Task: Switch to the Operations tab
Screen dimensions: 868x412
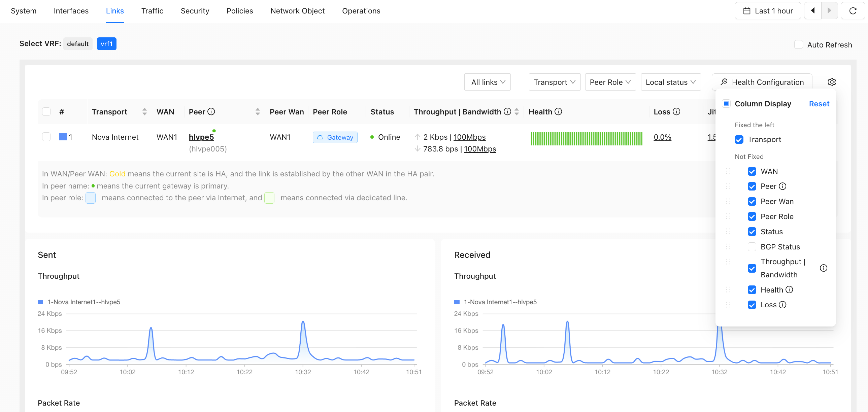Action: coord(361,11)
